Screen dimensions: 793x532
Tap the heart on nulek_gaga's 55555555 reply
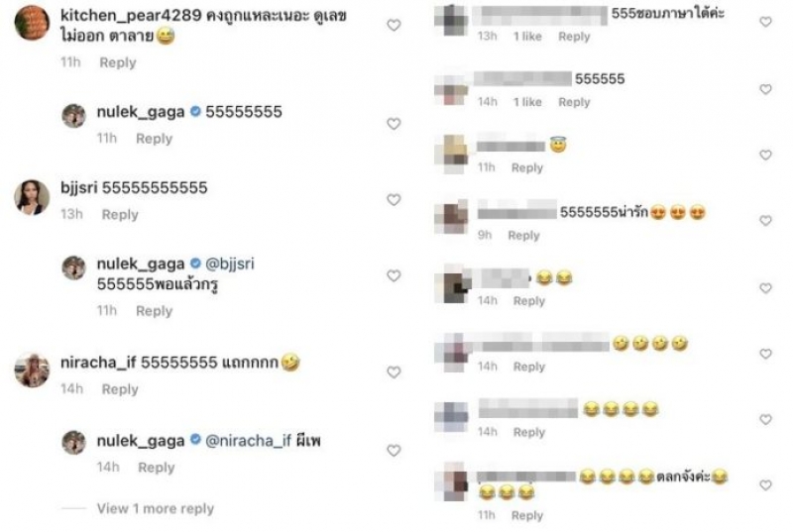pos(394,124)
